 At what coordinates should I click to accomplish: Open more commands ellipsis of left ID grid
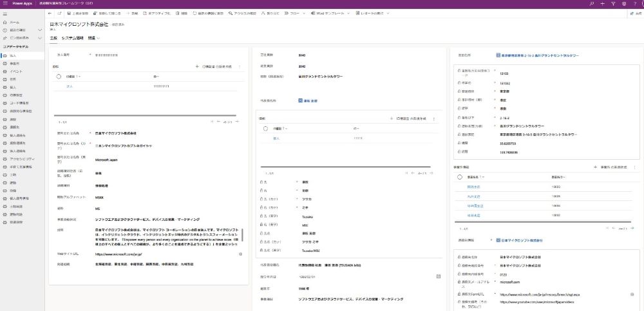point(240,66)
